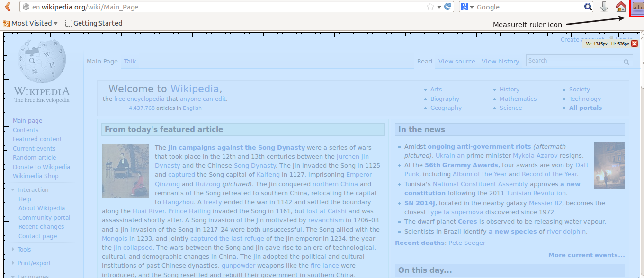Open the Ceres news link
Viewport: 644px width, 279px height.
coord(467,222)
